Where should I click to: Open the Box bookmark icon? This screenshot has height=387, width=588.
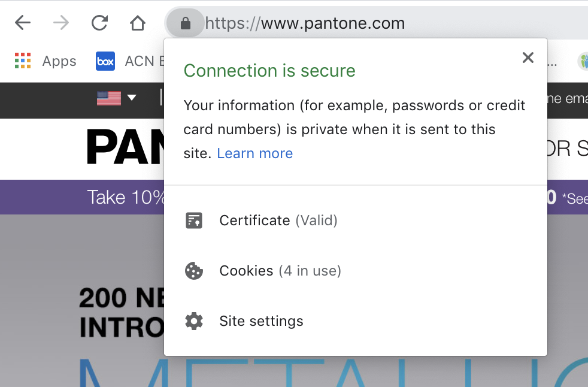point(105,61)
